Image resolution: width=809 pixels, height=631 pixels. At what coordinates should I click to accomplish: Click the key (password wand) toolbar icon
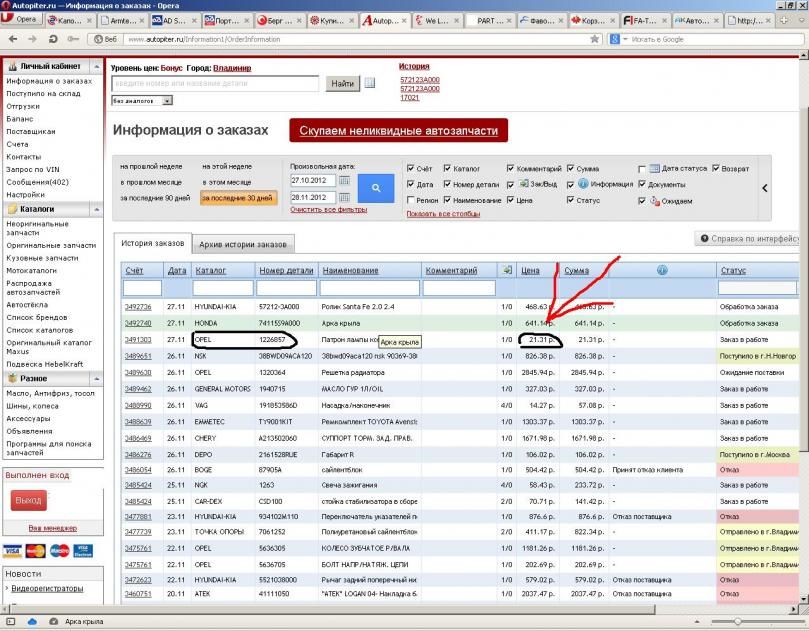(x=73, y=39)
